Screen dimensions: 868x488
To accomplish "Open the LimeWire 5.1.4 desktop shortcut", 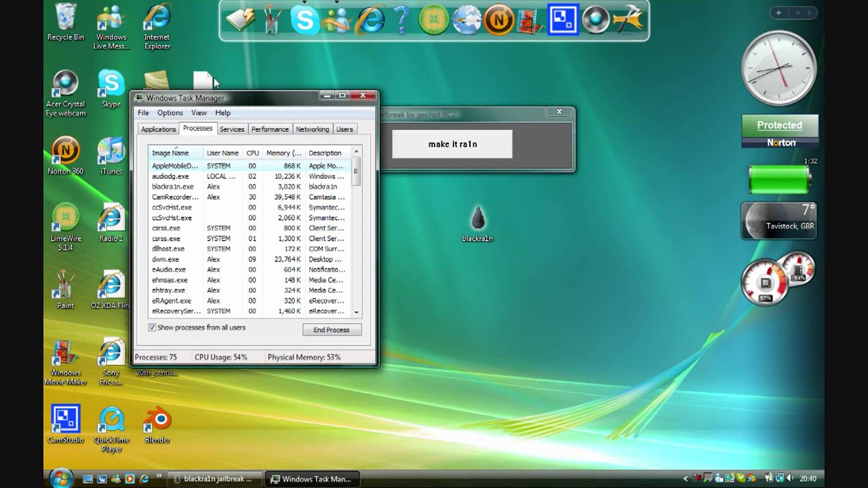I will [66, 227].
